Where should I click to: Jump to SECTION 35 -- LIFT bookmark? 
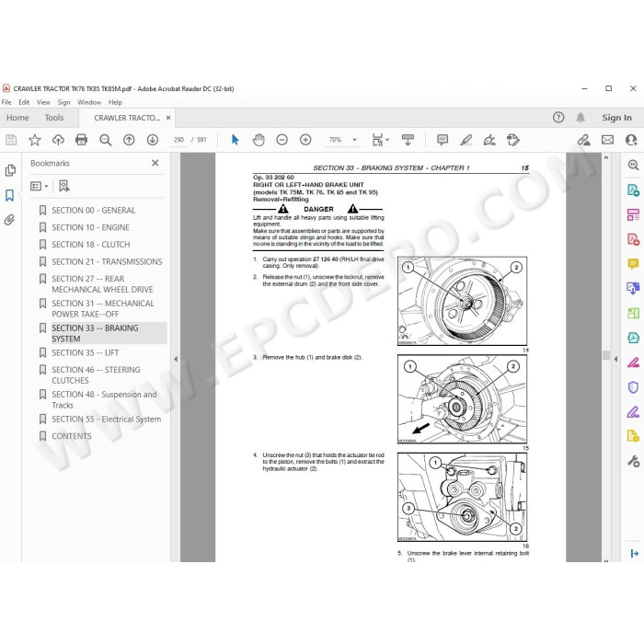(85, 352)
